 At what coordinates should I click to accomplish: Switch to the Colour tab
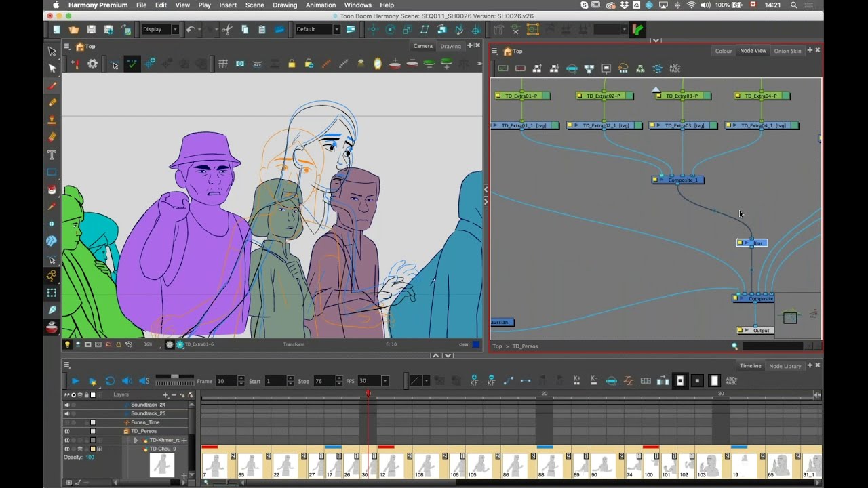tap(724, 51)
